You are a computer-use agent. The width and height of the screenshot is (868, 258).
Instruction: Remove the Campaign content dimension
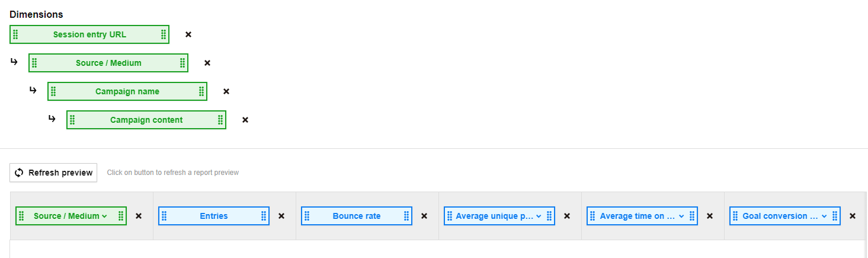pos(245,120)
